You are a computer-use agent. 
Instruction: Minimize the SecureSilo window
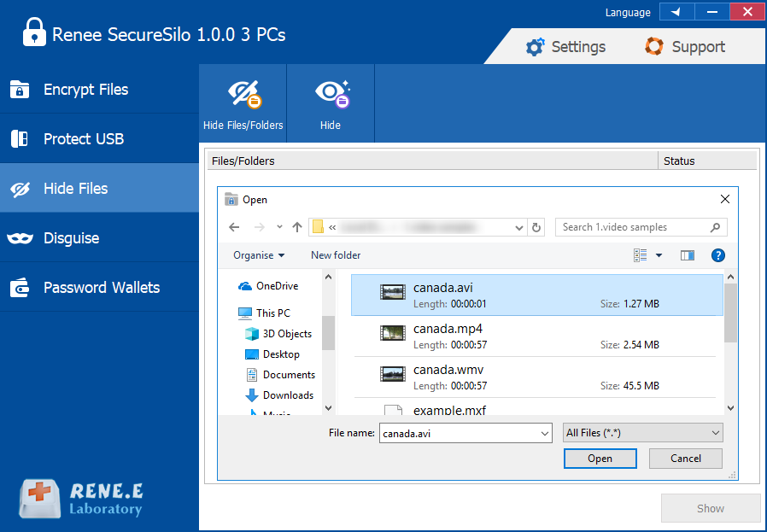(x=712, y=12)
